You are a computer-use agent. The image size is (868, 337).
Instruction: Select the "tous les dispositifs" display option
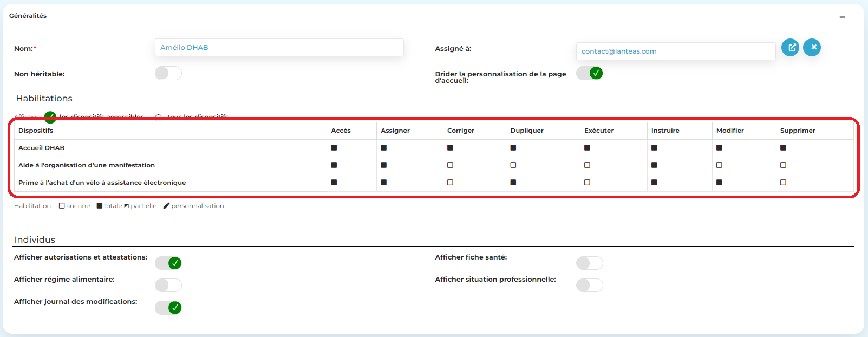coord(158,117)
